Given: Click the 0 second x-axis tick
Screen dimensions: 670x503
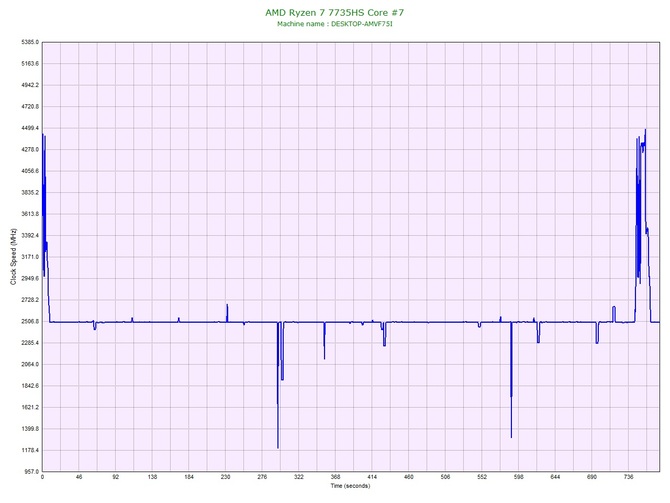Looking at the screenshot, I should [42, 478].
